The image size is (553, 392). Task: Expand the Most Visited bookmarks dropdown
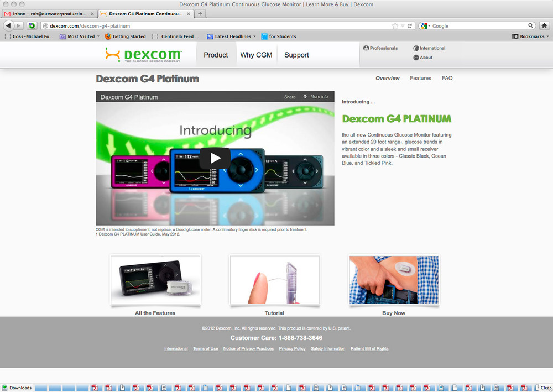tap(98, 36)
